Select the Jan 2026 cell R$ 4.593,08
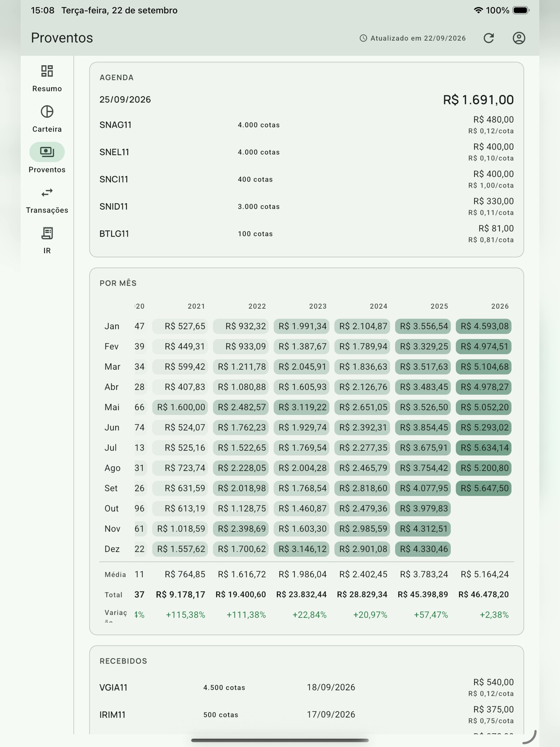This screenshot has width=560, height=747. (x=484, y=326)
